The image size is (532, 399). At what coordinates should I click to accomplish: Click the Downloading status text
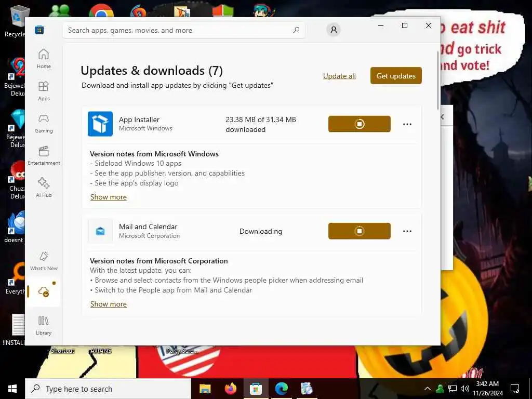pos(261,231)
